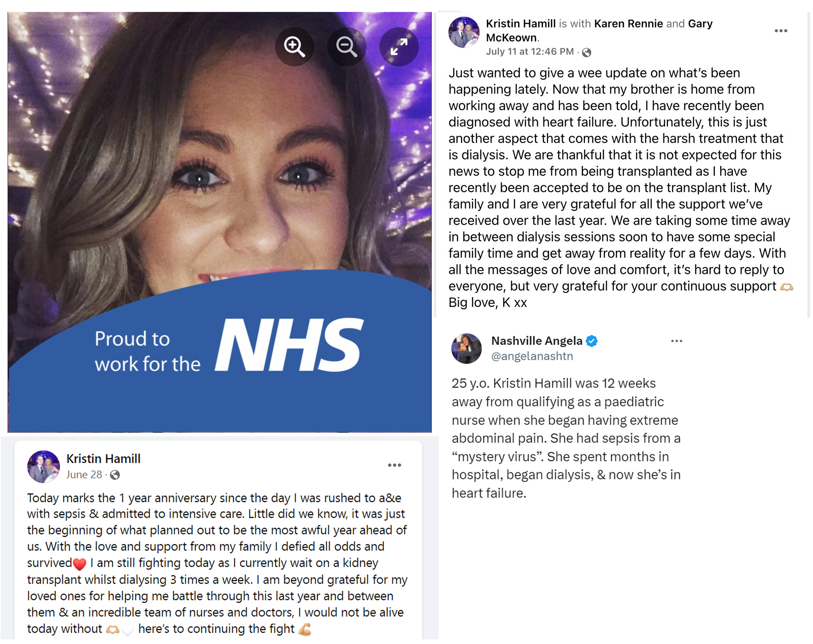Click the public globe icon beside July 11
813x644 pixels.
(586, 53)
